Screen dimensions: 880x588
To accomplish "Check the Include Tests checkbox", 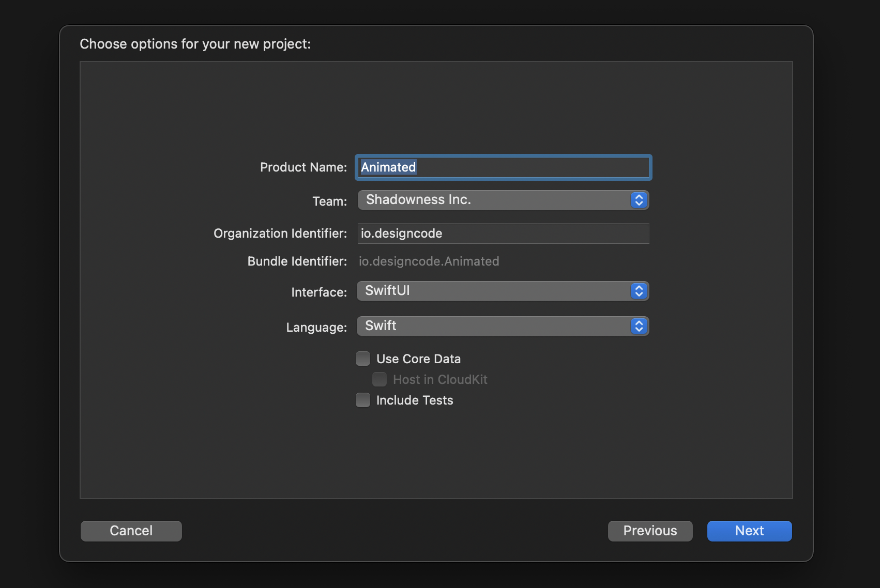I will (363, 400).
